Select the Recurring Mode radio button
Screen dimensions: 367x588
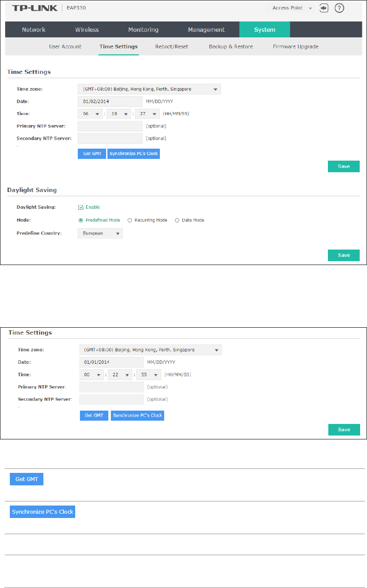(130, 220)
